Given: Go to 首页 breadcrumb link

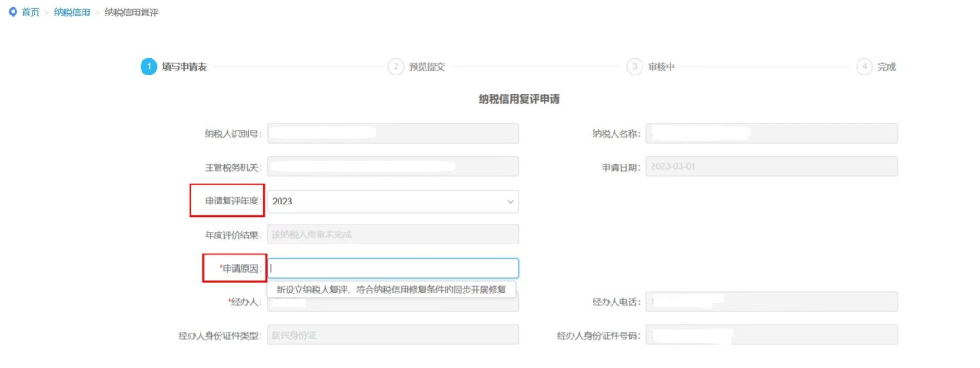Looking at the screenshot, I should point(30,13).
